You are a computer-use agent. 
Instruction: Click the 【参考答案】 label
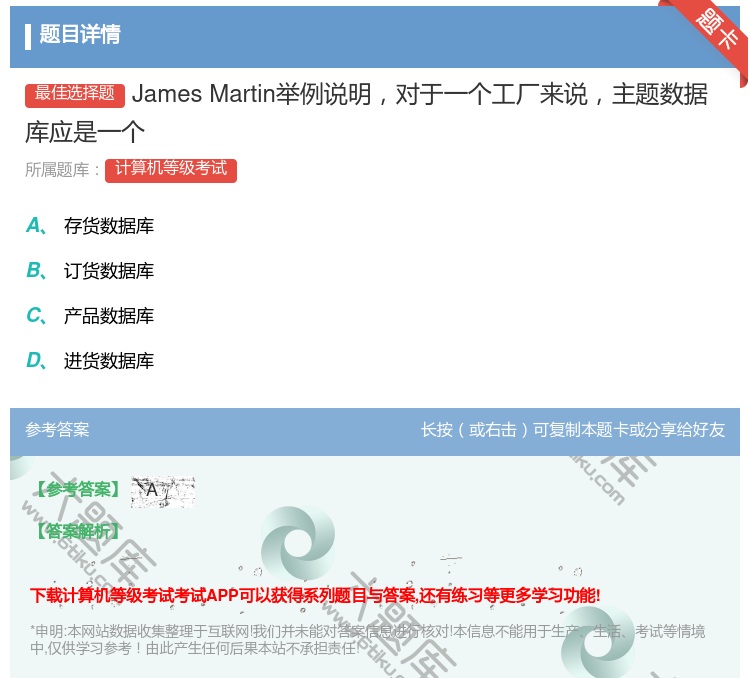pos(78,489)
